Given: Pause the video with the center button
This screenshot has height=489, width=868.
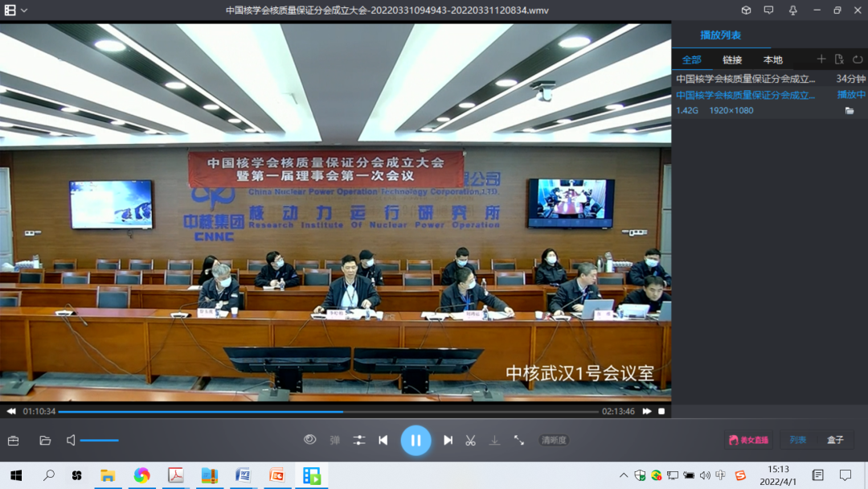Looking at the screenshot, I should 416,440.
